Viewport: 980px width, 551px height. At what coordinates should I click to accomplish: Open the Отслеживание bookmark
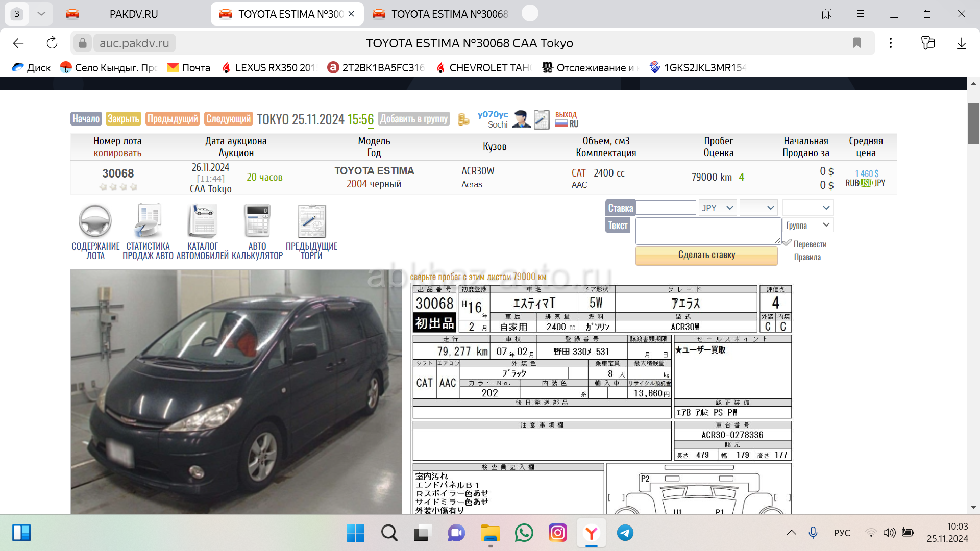(591, 68)
